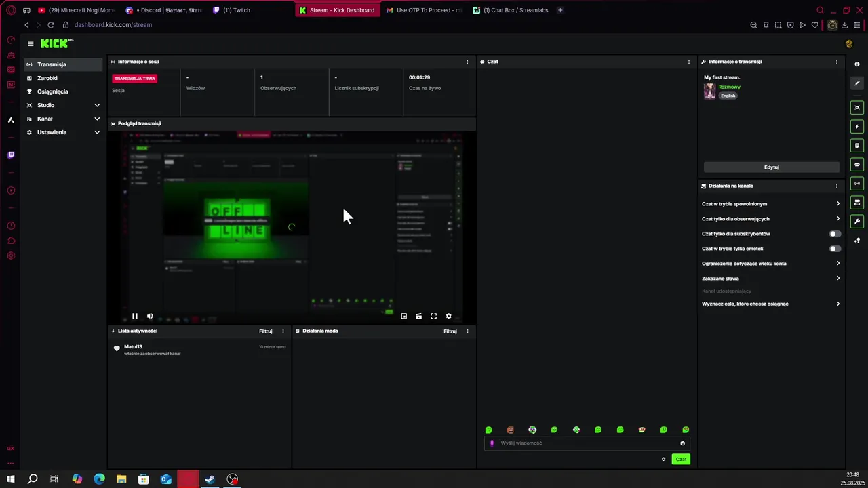
Task: Mute the stream preview volume
Action: pyautogui.click(x=150, y=316)
